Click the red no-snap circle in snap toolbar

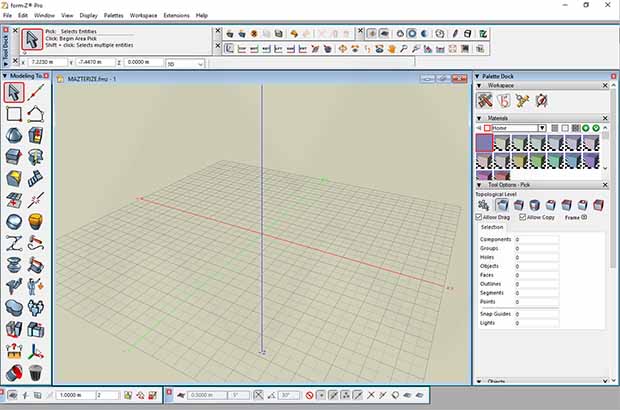(309, 395)
